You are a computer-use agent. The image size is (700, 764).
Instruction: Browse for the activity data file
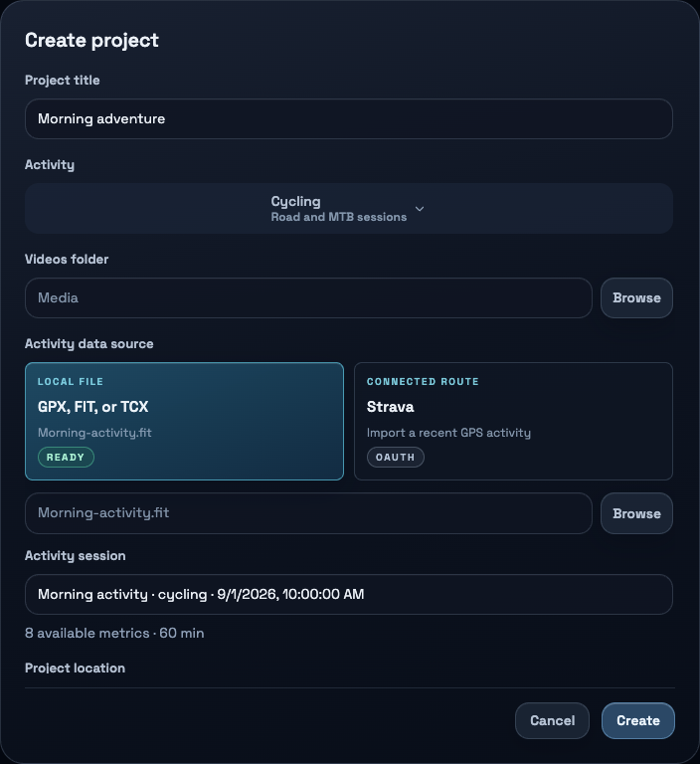point(636,513)
